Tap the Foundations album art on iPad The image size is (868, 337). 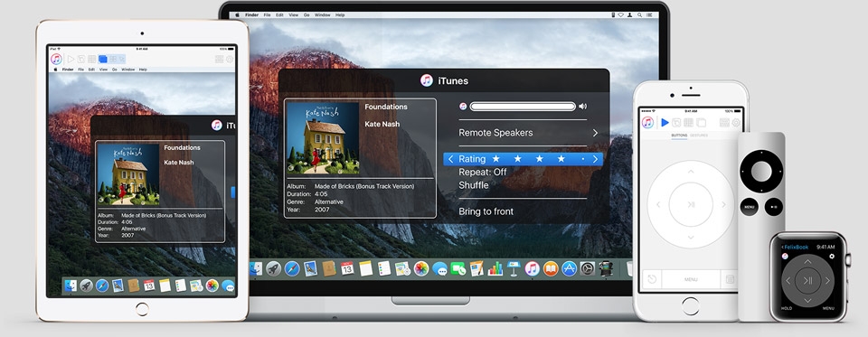128,175
